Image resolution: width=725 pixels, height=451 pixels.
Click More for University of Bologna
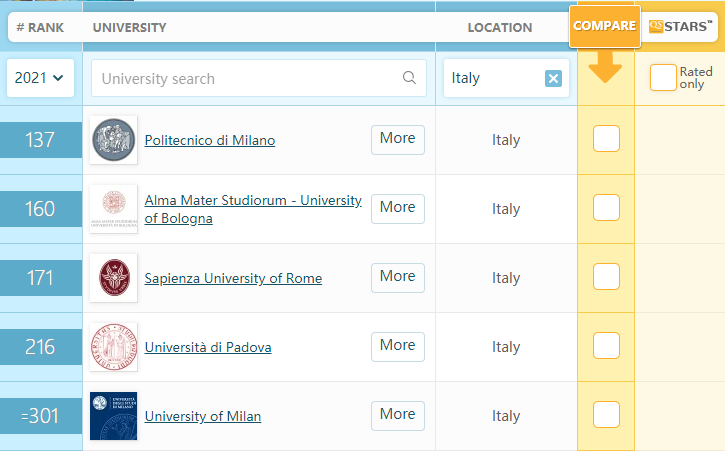(x=398, y=208)
